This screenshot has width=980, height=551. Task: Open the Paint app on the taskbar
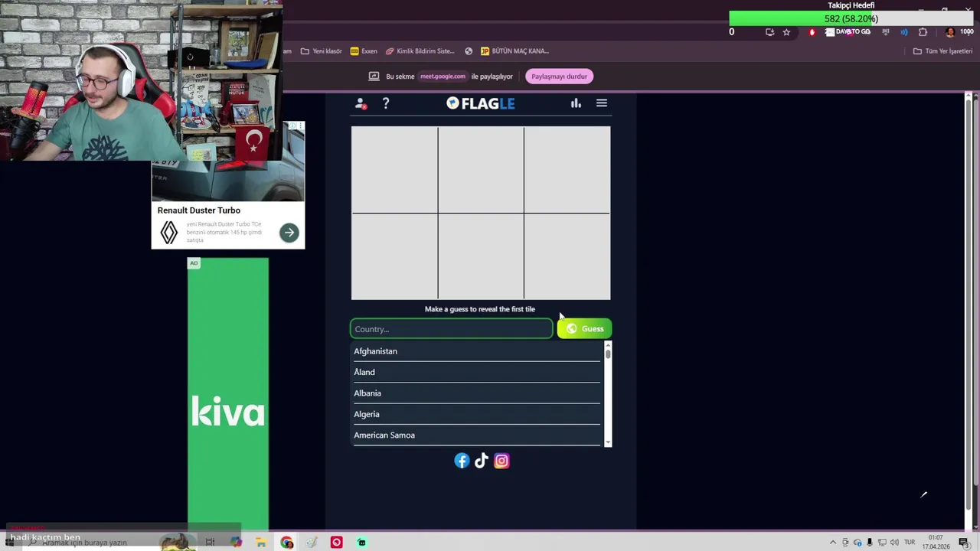tap(312, 542)
